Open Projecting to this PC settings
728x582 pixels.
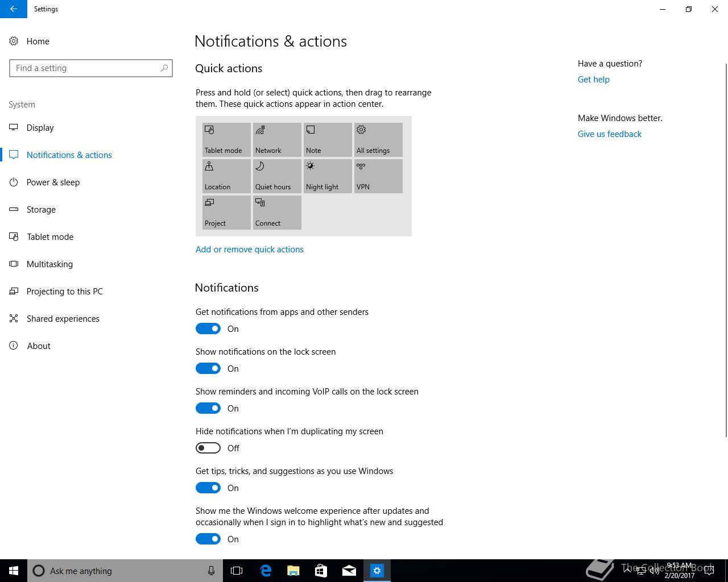pos(91,291)
